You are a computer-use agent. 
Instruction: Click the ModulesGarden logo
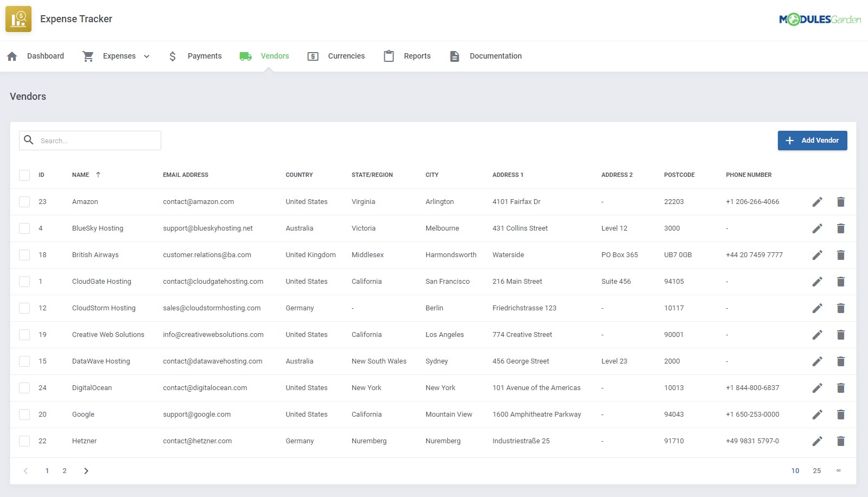pyautogui.click(x=820, y=20)
